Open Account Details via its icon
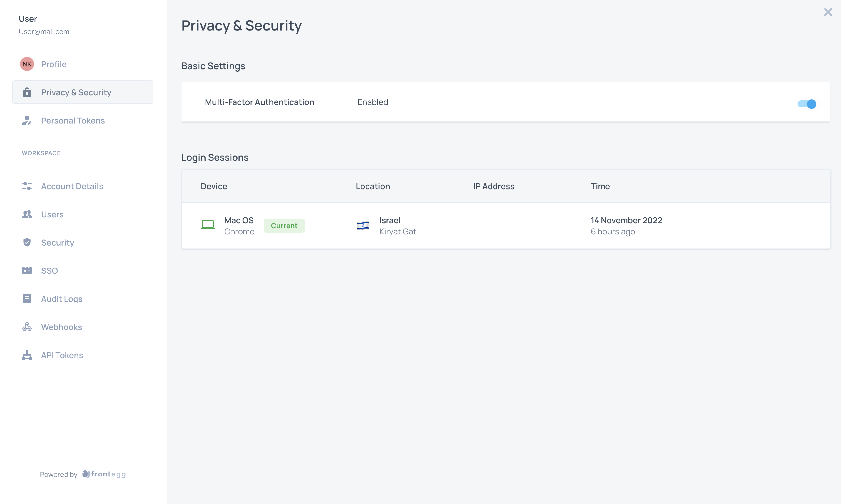Screen dimensions: 841x504 pos(27,186)
